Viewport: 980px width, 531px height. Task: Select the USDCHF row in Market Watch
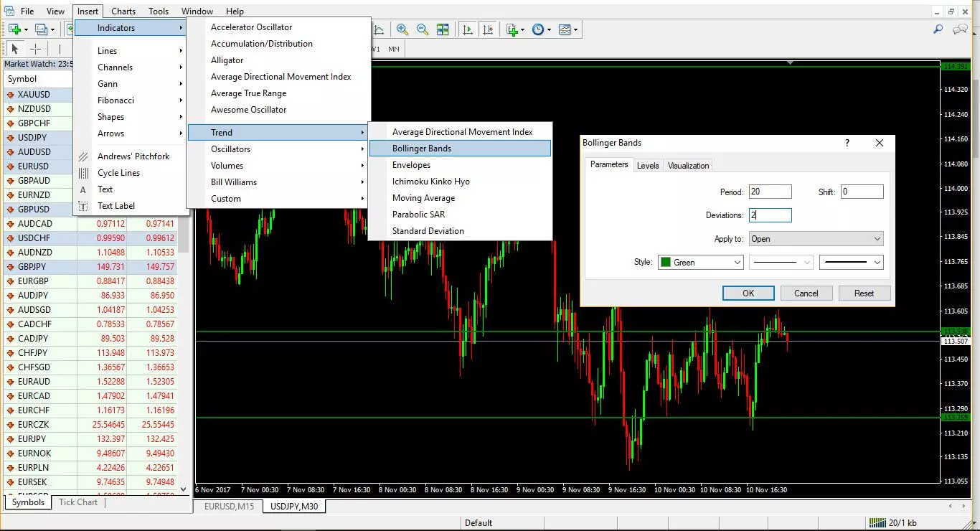(90, 238)
